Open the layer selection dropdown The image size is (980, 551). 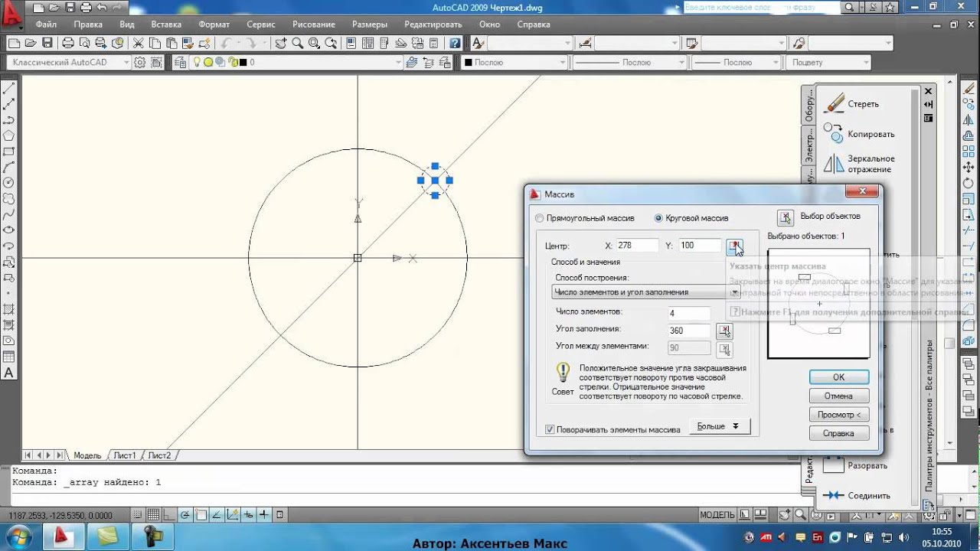coord(296,63)
